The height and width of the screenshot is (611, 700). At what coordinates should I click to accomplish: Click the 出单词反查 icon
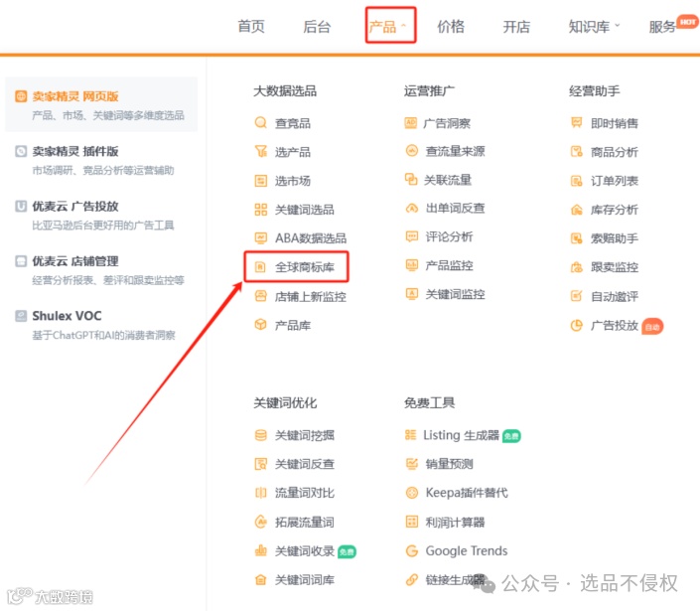pos(412,208)
